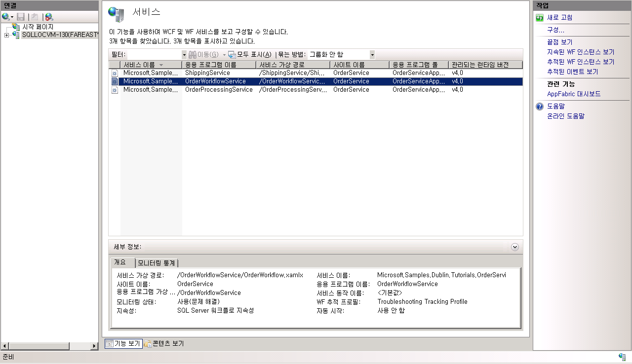Collapse the 세부 정보 panel chevron
632x364 pixels.
515,247
